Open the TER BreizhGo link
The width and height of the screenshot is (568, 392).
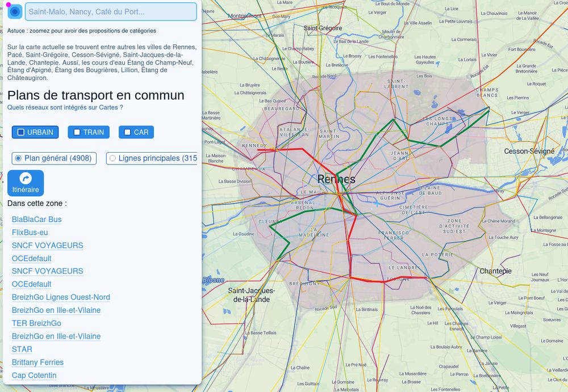coord(36,323)
